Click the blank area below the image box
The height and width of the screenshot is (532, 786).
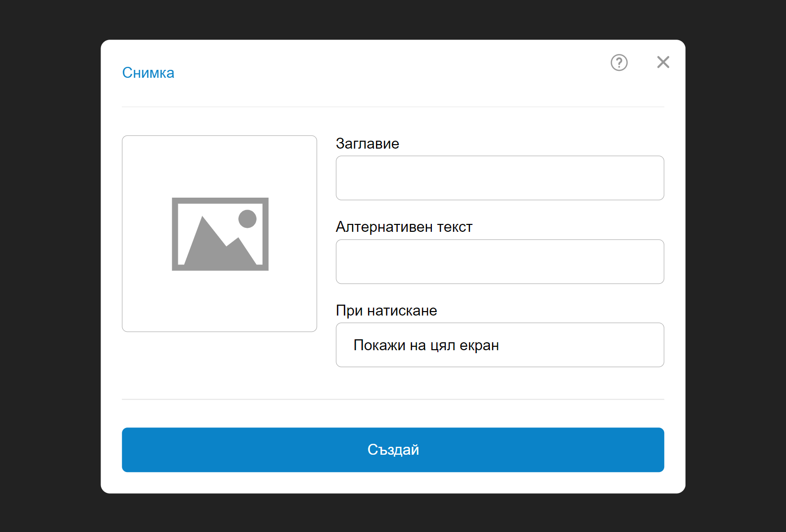[x=219, y=365]
